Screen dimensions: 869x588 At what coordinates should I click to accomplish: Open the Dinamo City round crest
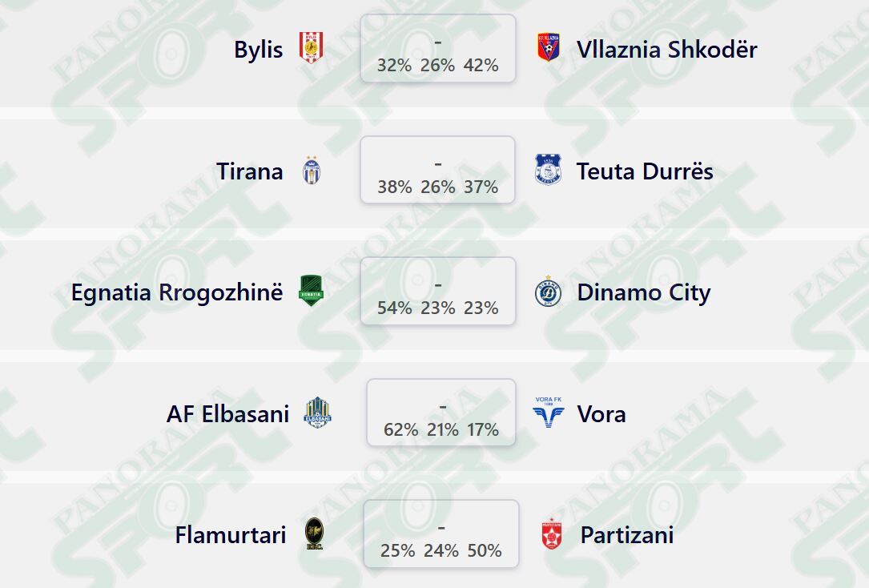coord(548,292)
